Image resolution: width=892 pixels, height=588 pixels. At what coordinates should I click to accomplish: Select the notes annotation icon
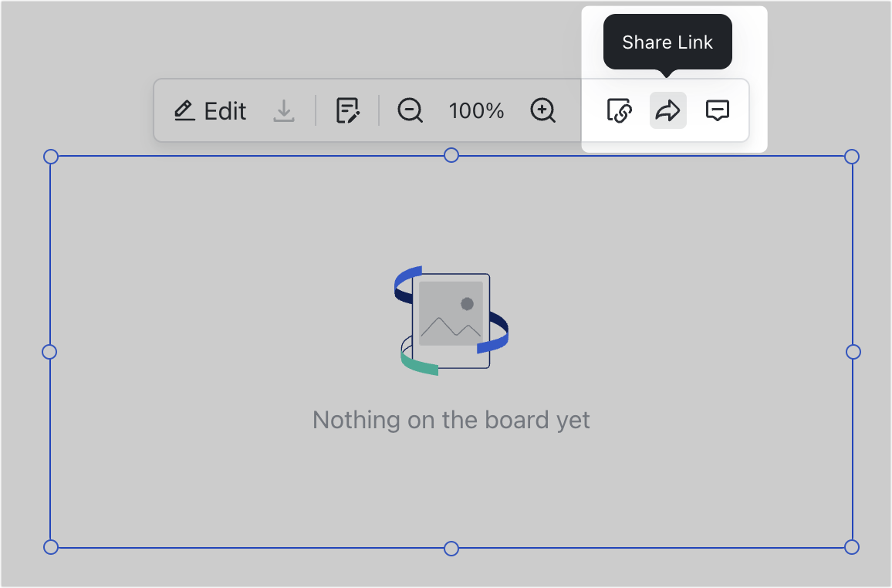click(347, 110)
